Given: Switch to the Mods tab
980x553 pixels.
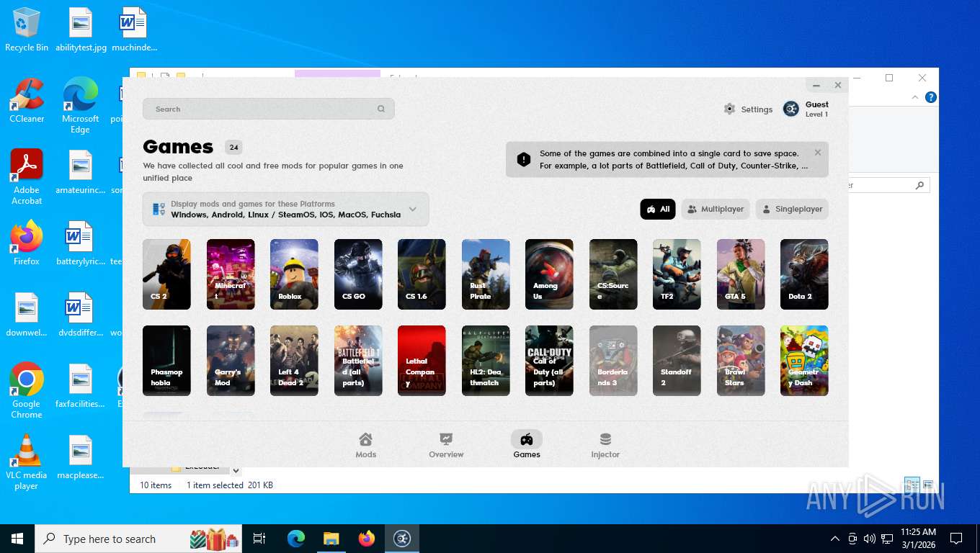Looking at the screenshot, I should pyautogui.click(x=366, y=445).
